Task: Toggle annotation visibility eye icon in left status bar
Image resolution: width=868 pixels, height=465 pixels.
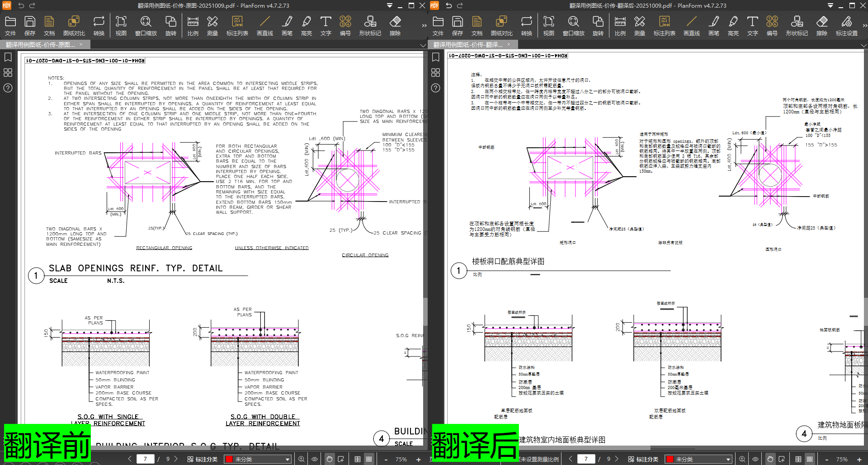Action: pos(315,459)
